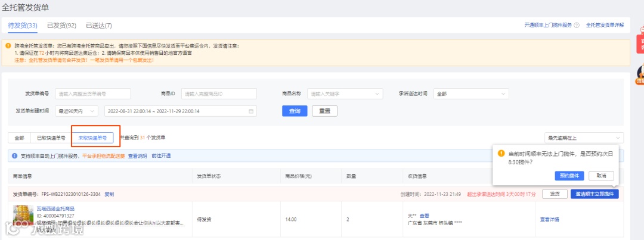Focus the 商品ID input field
This screenshot has width=644, height=240.
219,93
